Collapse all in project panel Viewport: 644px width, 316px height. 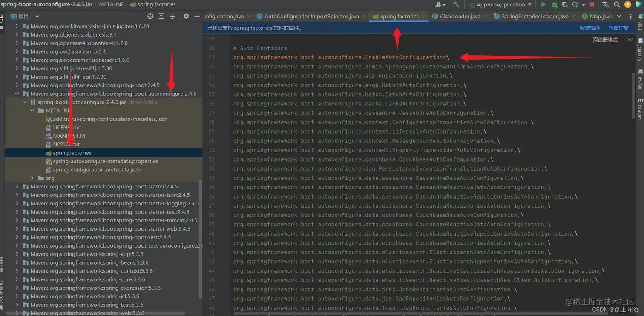(x=172, y=16)
